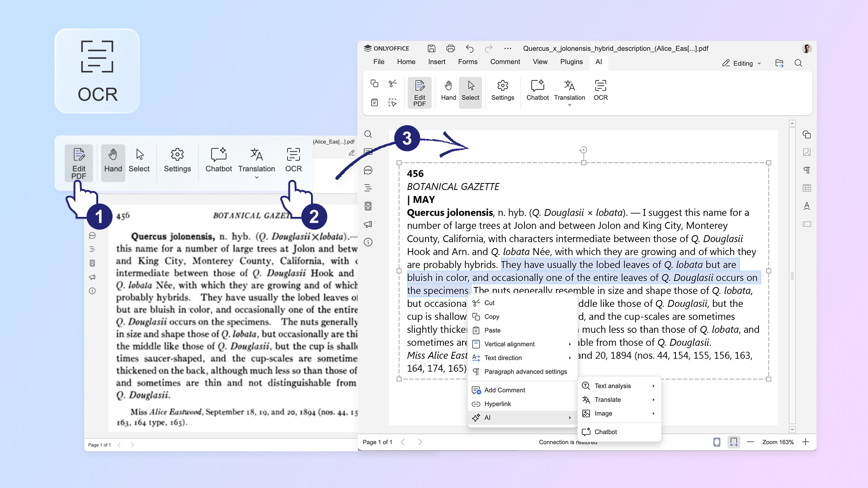868x488 pixels.
Task: Open the About info icon in left sidebar
Action: tap(368, 242)
